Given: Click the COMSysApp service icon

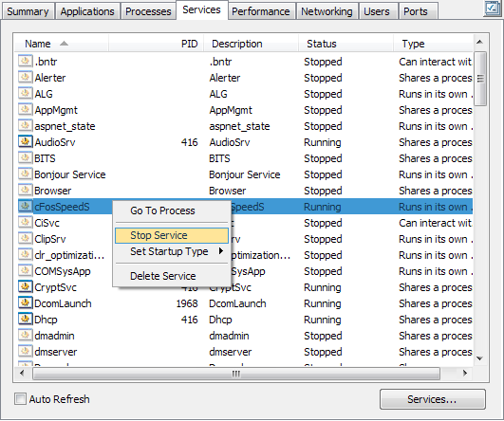Looking at the screenshot, I should [x=25, y=271].
